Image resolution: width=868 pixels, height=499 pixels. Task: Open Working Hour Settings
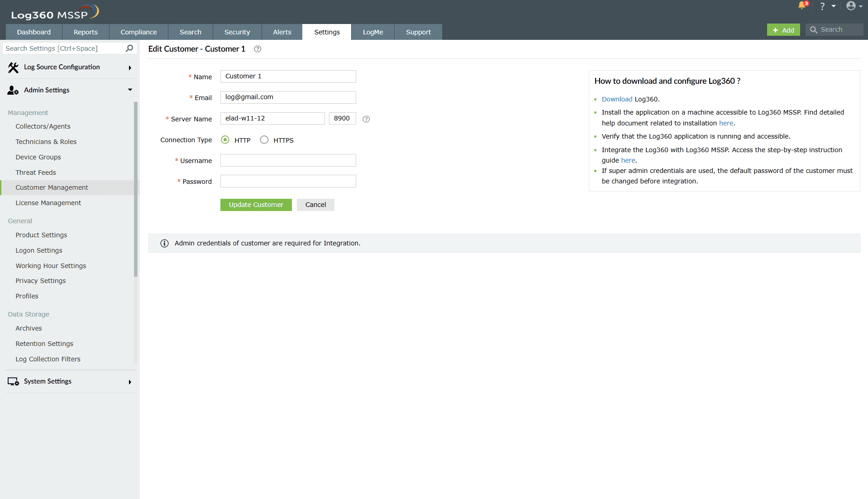(51, 266)
